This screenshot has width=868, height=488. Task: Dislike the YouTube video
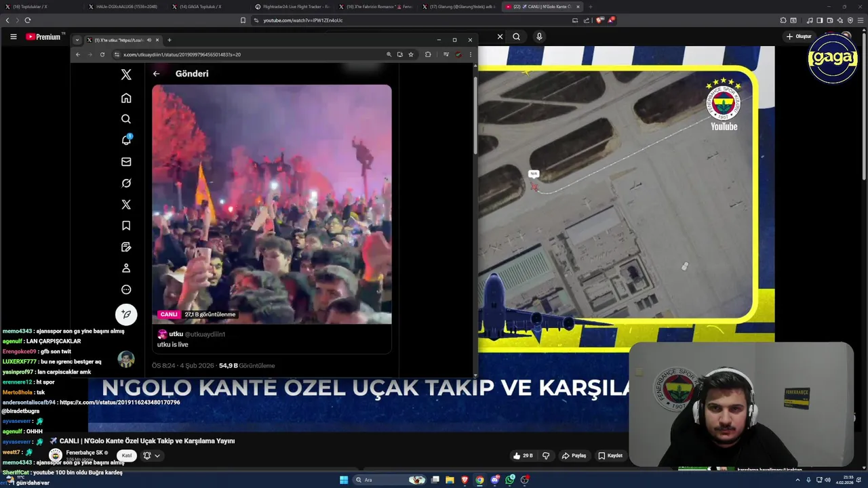click(546, 455)
